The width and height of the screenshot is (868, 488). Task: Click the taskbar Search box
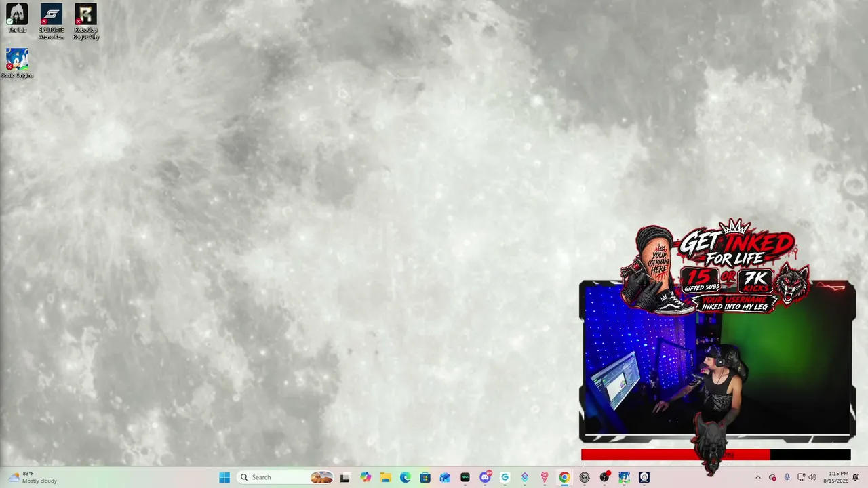coord(286,477)
